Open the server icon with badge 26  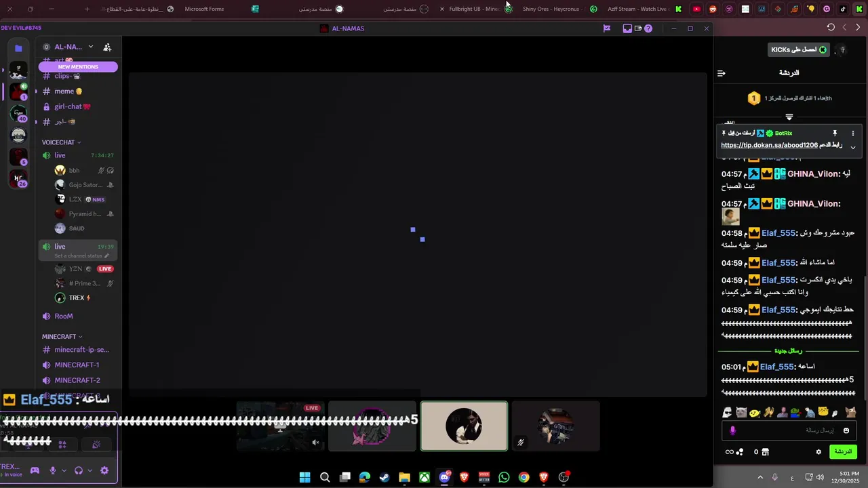point(18,178)
